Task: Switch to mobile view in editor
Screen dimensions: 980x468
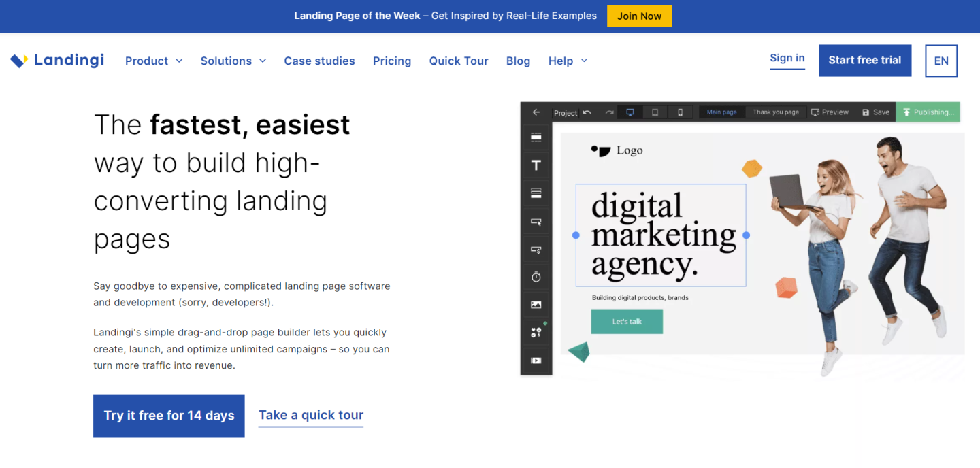Action: (x=680, y=112)
